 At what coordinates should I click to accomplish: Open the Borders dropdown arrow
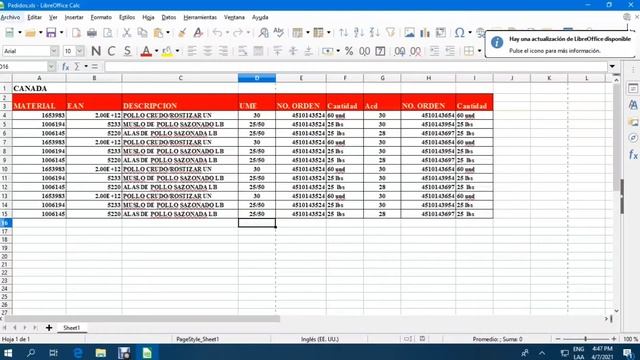[479, 51]
